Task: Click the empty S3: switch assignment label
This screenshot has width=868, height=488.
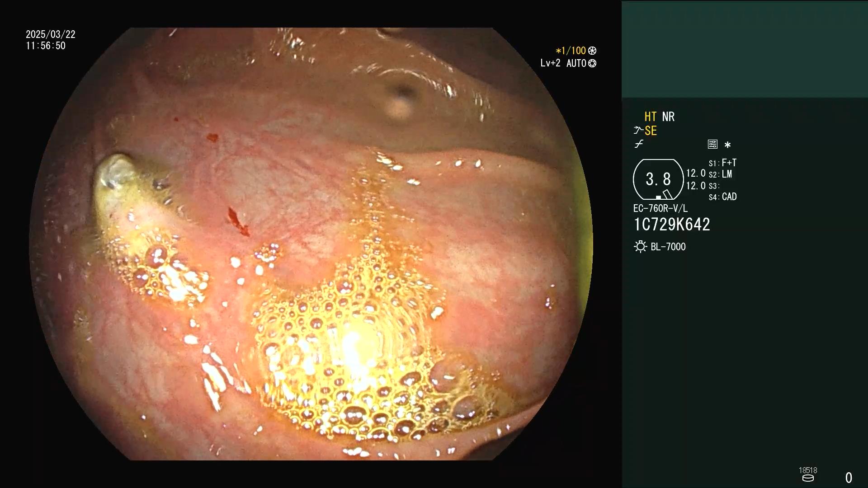Action: [714, 186]
